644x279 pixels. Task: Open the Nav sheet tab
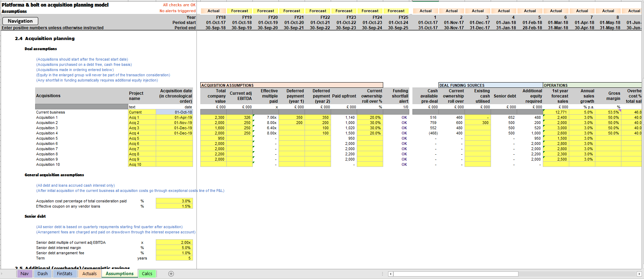click(x=25, y=274)
